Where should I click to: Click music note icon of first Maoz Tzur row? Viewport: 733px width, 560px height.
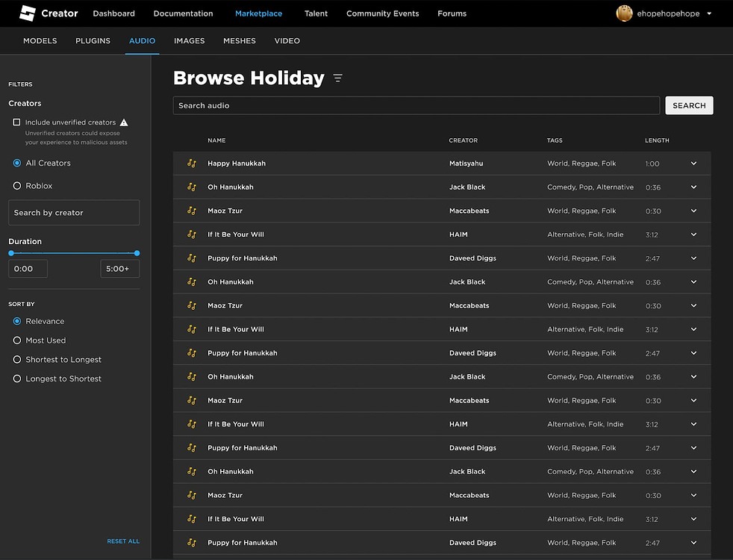[x=192, y=211]
